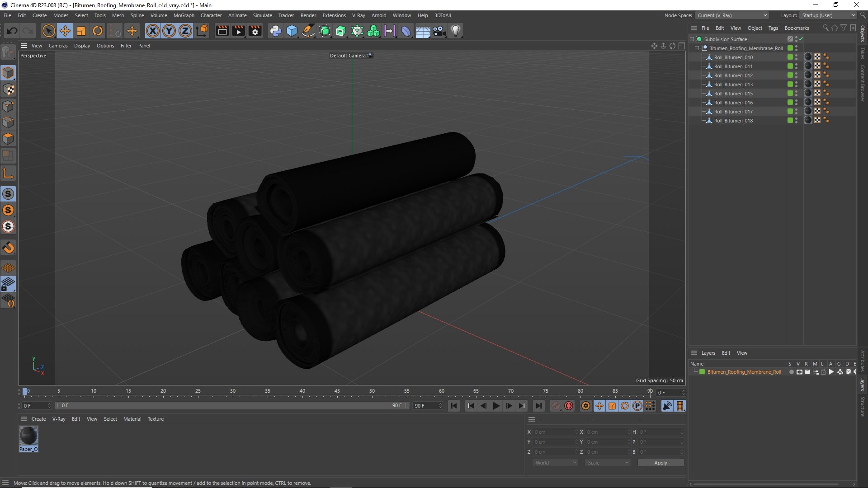Toggle Subdivision Surface enable checkmark
Viewport: 868px width, 488px height.
tap(801, 39)
